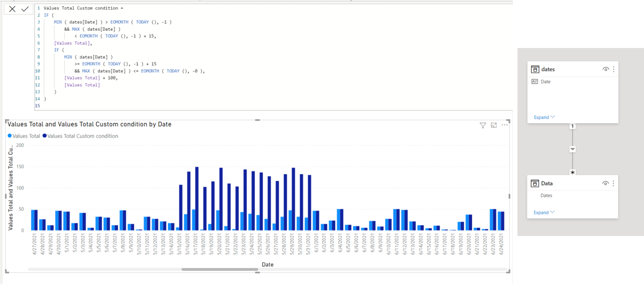Click the Values Total Custom condition legend swatch
Viewport: 644px width, 284px height.
44,136
